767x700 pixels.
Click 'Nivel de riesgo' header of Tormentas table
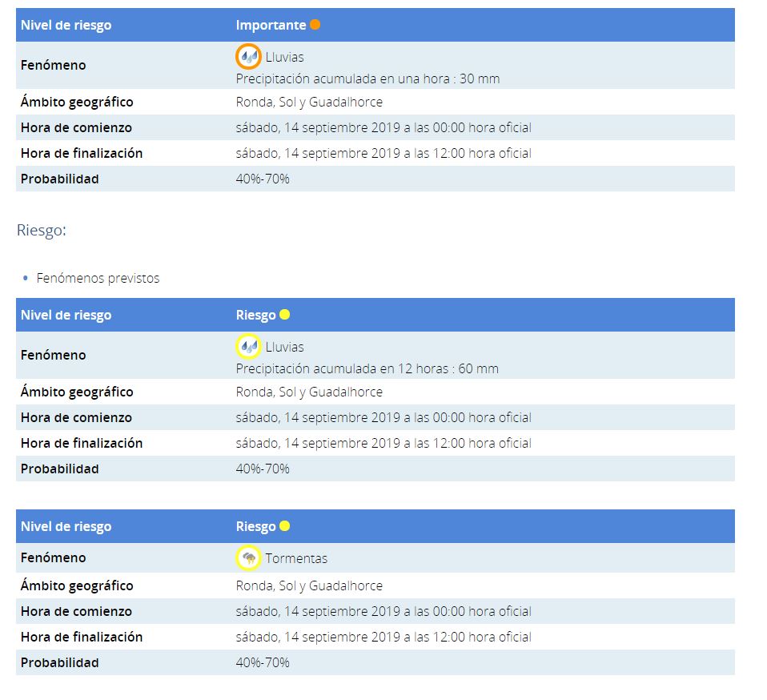point(66,526)
